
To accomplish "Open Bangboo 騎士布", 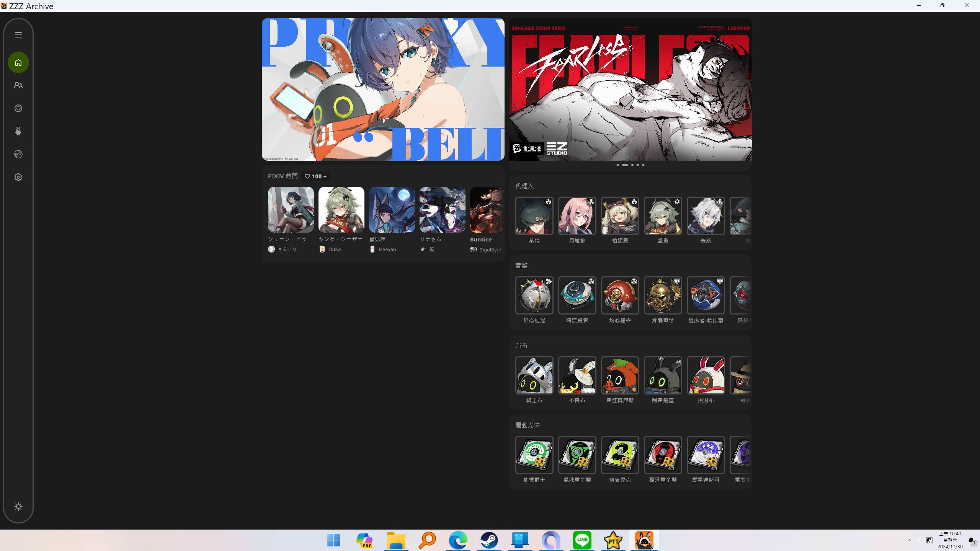I will (534, 375).
